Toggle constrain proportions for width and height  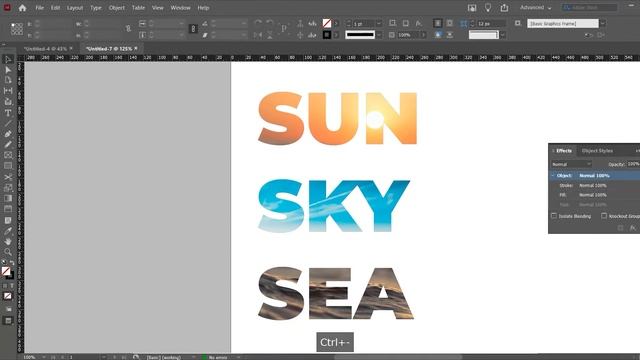pos(128,29)
